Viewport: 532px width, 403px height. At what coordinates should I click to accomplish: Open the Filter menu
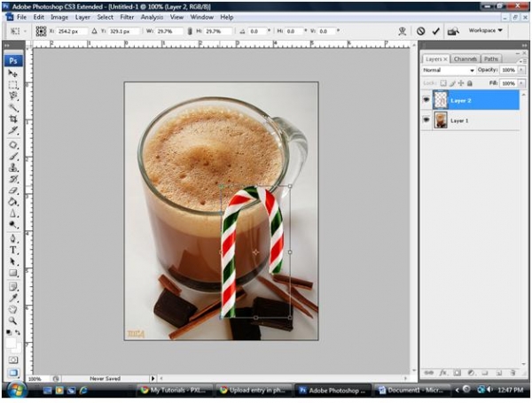(x=127, y=17)
